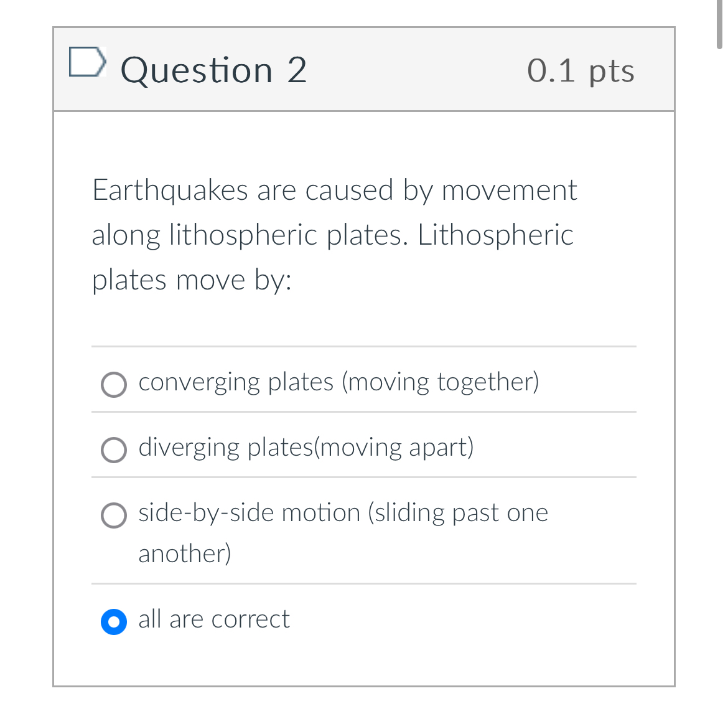Click the 'diverging plates' answer text label
Image resolution: width=728 pixels, height=701 pixels.
306,448
